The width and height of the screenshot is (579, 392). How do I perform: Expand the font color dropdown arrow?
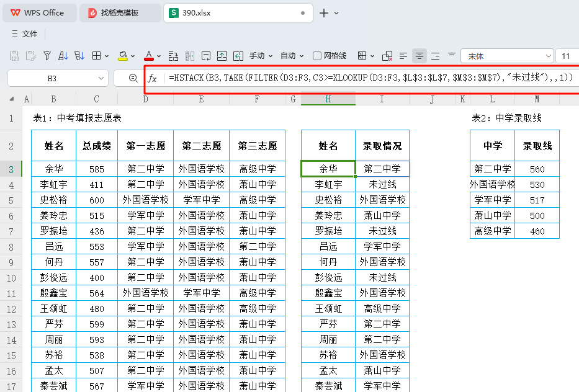(x=159, y=56)
